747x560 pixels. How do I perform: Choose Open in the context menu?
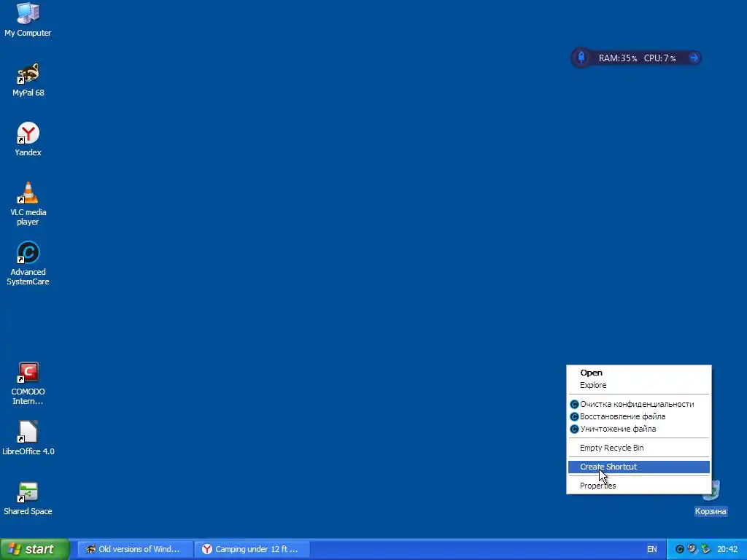click(638, 373)
